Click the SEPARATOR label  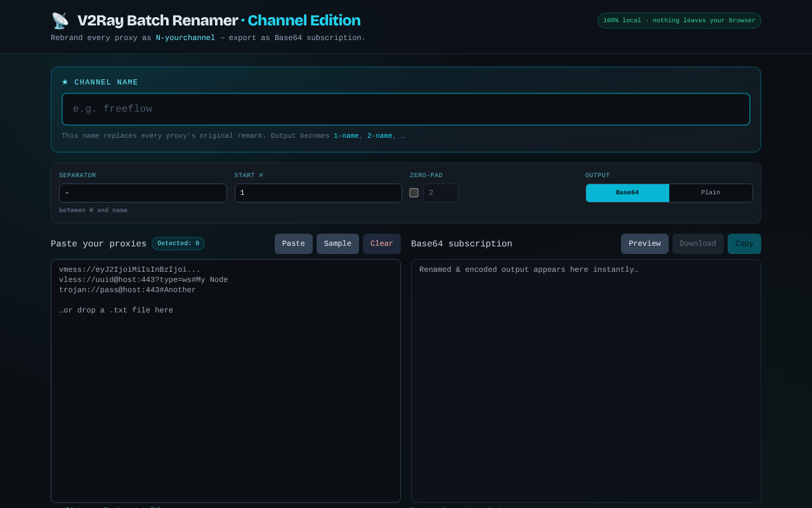pyautogui.click(x=77, y=175)
